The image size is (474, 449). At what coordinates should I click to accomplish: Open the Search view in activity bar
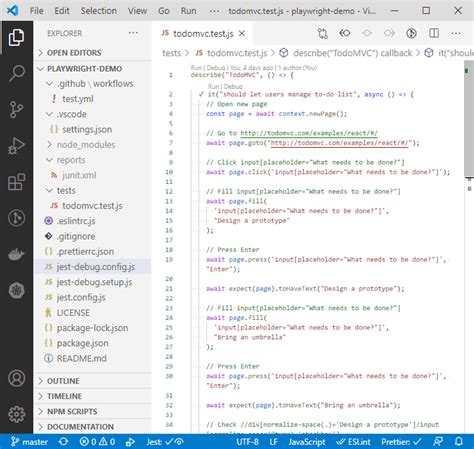point(16,73)
